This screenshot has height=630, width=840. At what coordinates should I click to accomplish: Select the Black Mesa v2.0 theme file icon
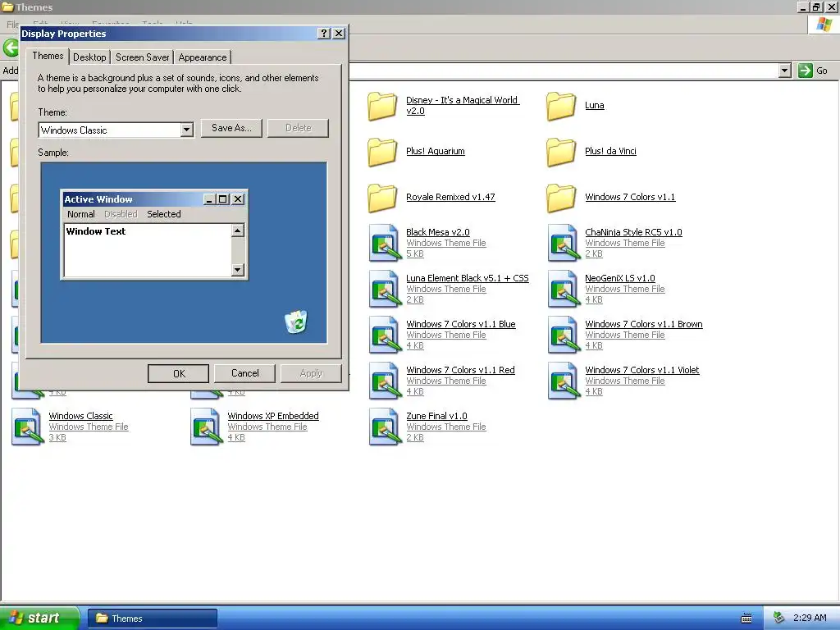coord(385,243)
